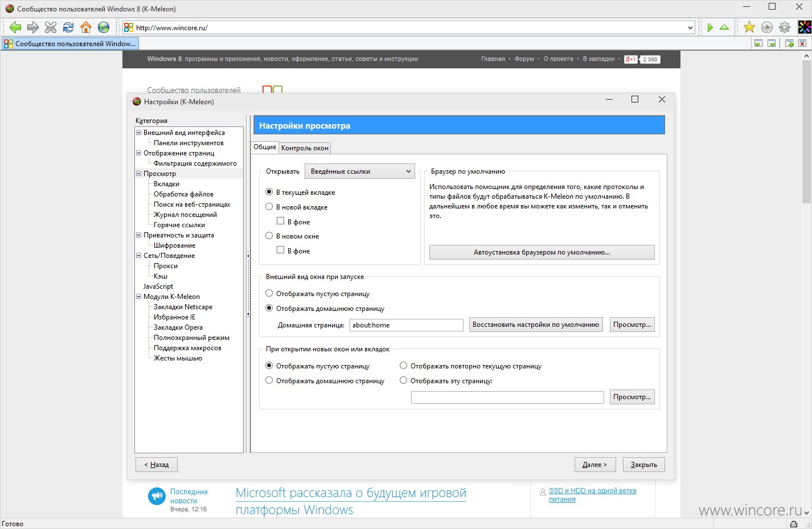This screenshot has height=529, width=812.
Task: Select startup option 'Отображать домашнюю страницу'
Action: [x=269, y=308]
